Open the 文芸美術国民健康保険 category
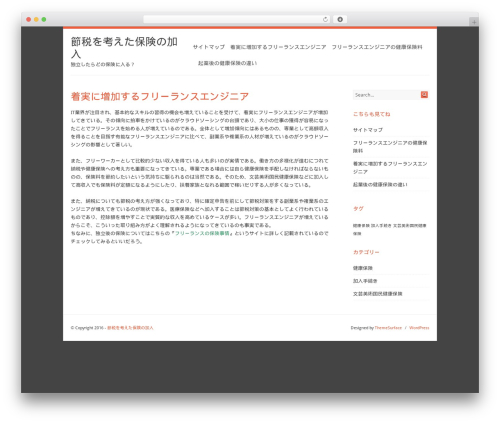This screenshot has height=423, width=500. [x=377, y=294]
